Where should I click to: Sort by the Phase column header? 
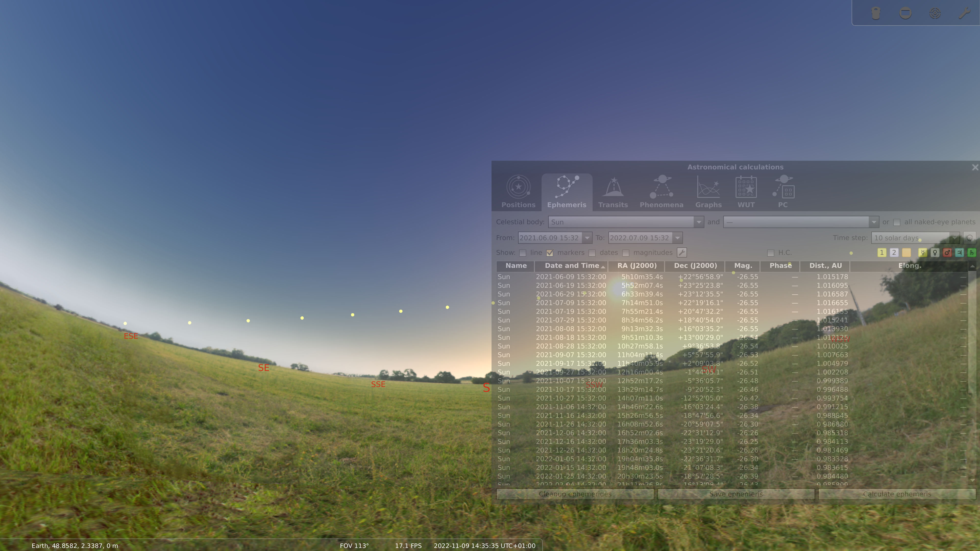(780, 266)
